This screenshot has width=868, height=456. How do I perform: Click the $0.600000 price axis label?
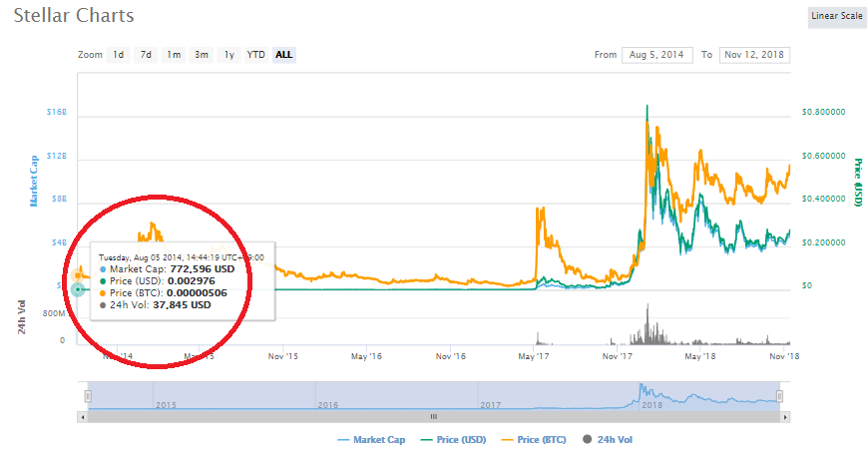[x=824, y=156]
